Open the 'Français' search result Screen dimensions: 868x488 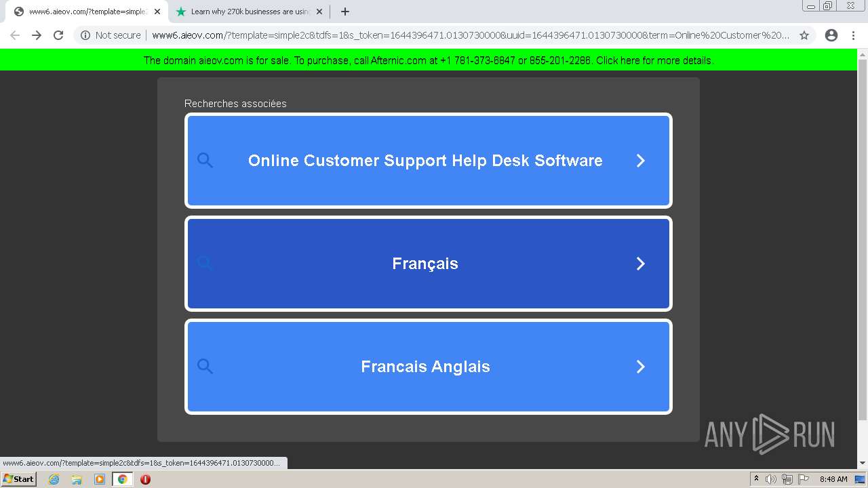click(429, 264)
